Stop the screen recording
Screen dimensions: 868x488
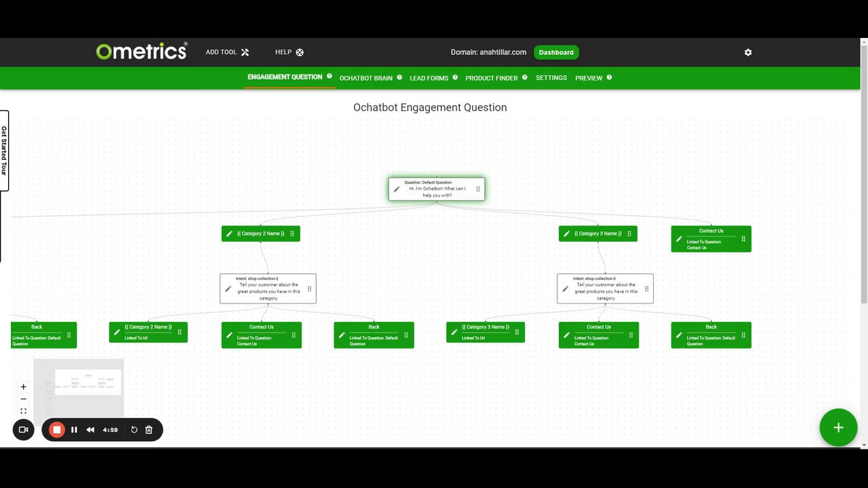point(57,430)
